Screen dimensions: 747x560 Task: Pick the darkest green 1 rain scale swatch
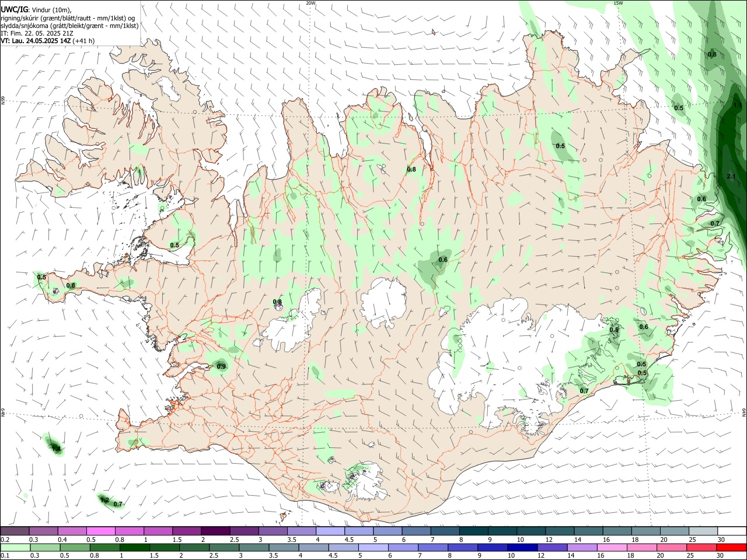134,547
